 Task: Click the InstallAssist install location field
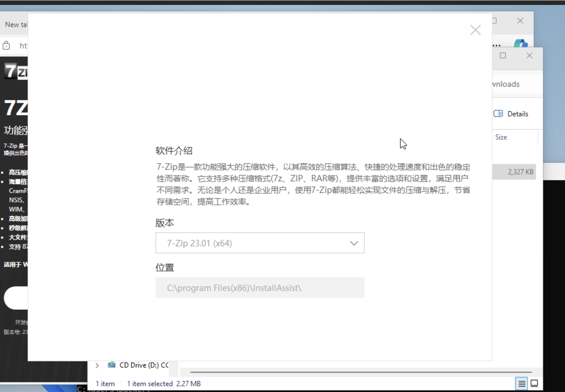click(259, 288)
